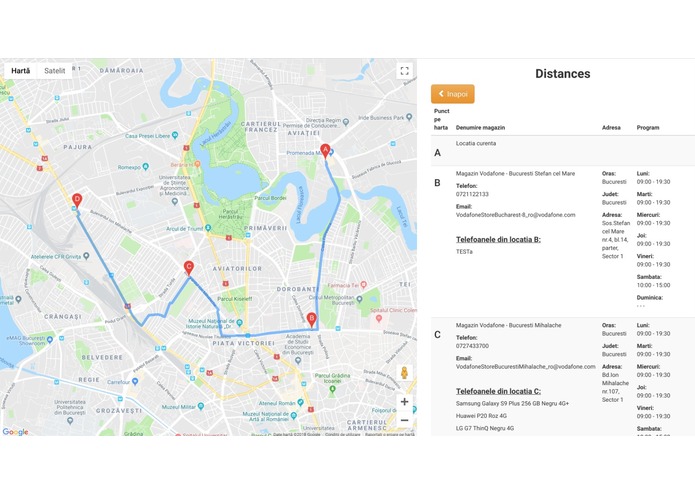695x494 pixels.
Task: Click Parcul Kiseleff map label
Action: tap(234, 299)
